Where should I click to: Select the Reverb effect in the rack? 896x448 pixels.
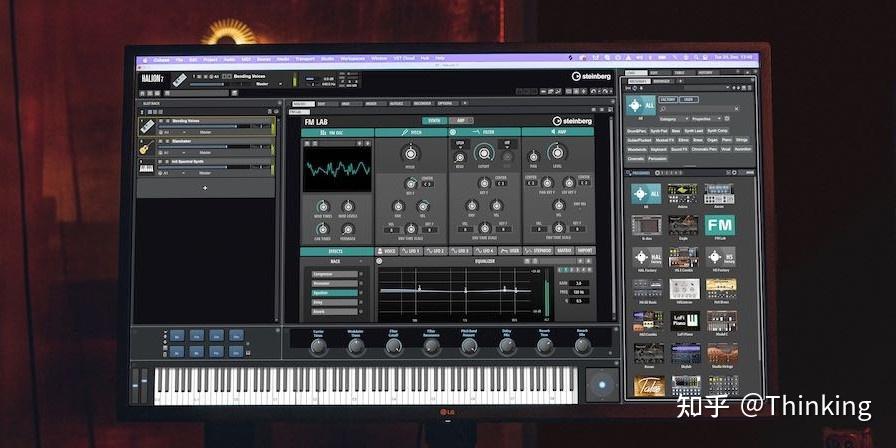point(335,311)
